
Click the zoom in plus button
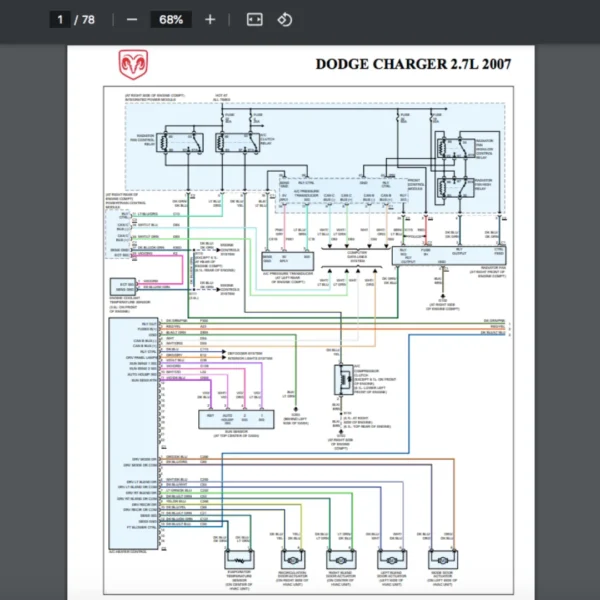coord(209,19)
